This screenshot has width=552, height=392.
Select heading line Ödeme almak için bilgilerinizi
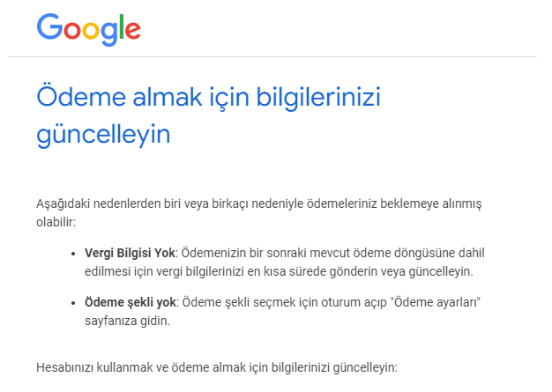208,97
